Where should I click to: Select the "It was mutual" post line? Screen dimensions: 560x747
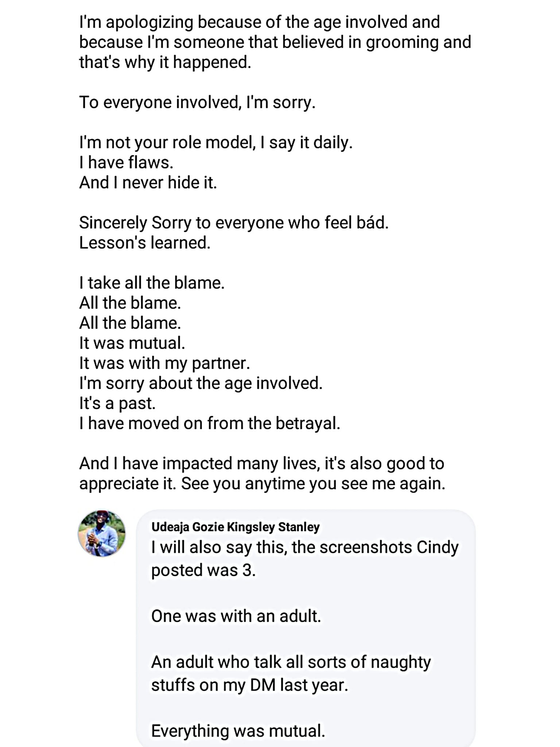132,343
